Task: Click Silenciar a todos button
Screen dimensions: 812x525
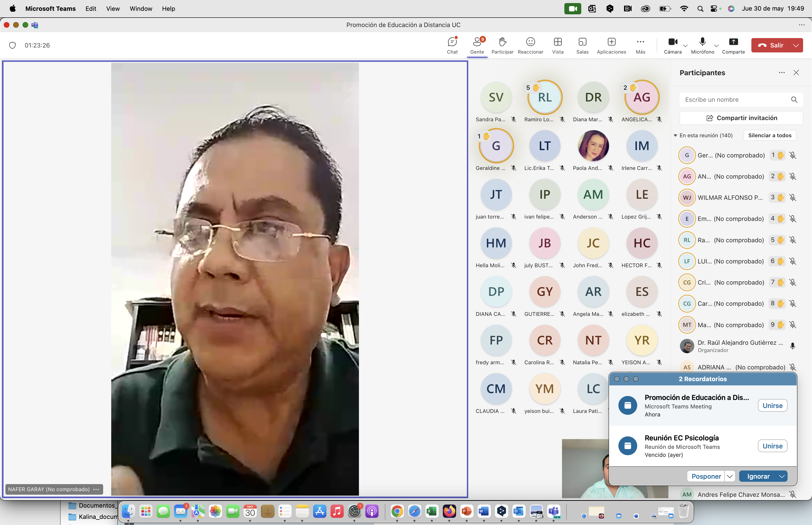Action: (770, 135)
